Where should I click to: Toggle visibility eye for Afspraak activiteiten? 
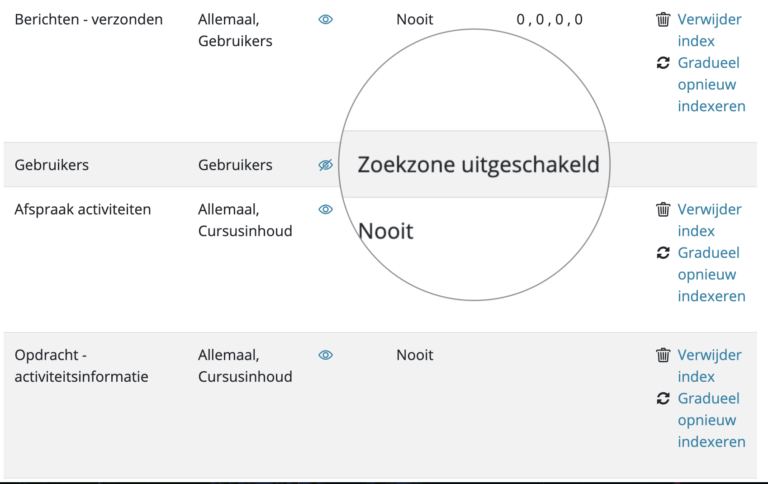[326, 210]
